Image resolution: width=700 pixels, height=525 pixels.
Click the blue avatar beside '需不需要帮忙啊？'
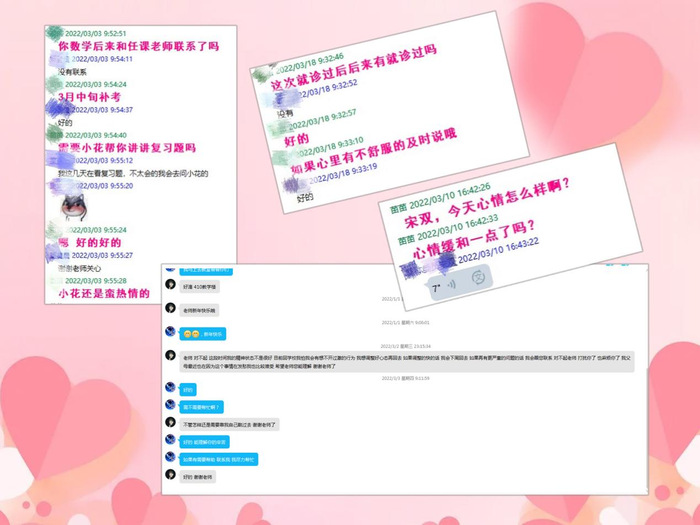[171, 406]
